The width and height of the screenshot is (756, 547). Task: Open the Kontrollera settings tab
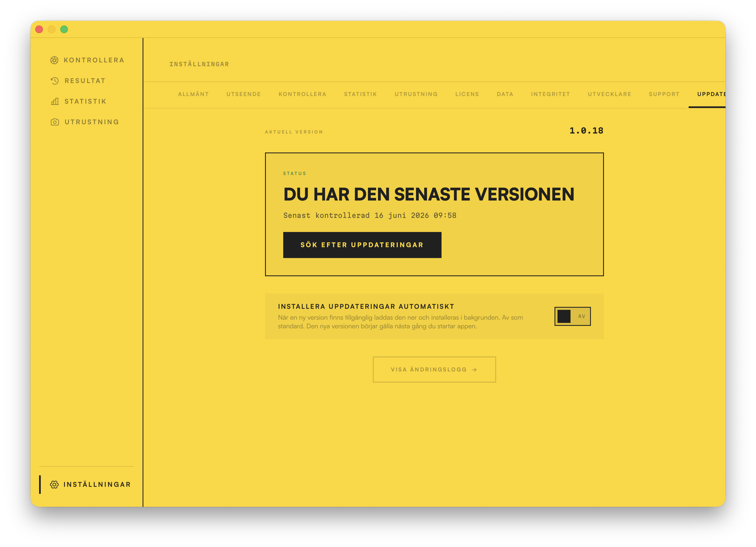click(x=302, y=94)
